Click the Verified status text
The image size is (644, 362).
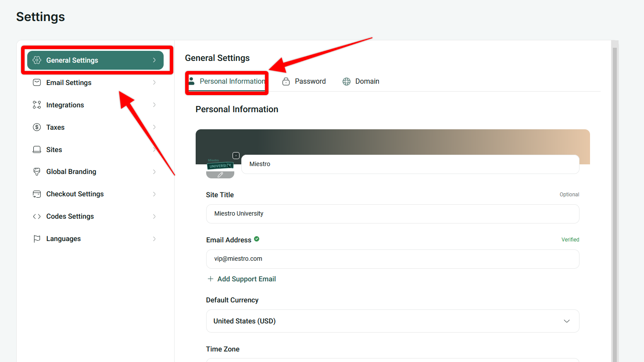(x=570, y=240)
